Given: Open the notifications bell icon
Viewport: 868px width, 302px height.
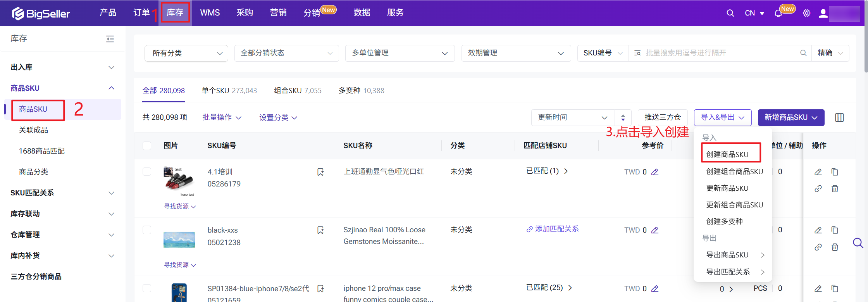Looking at the screenshot, I should [778, 14].
